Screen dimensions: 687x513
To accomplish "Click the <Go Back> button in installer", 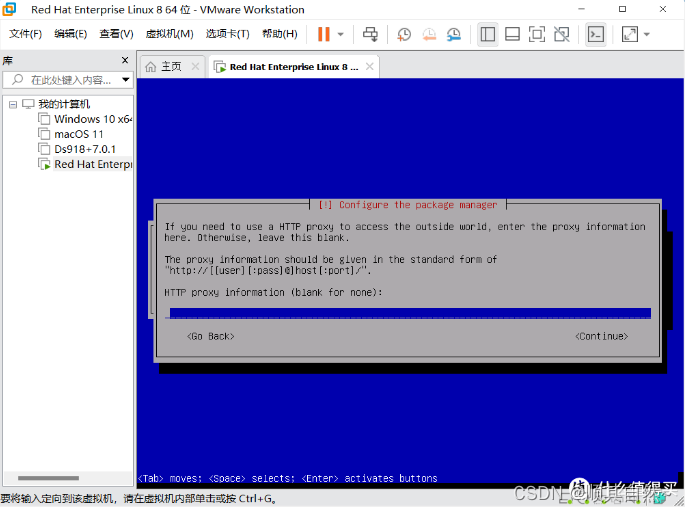I will pos(211,336).
